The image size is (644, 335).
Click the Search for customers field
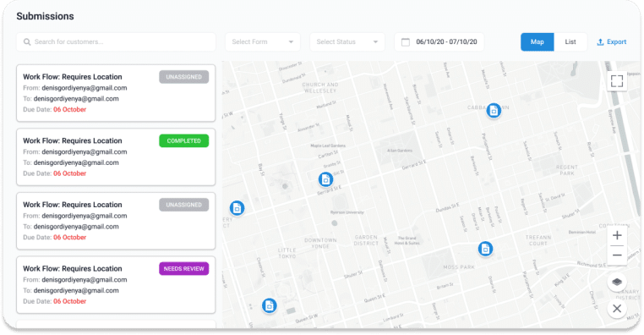(x=116, y=42)
